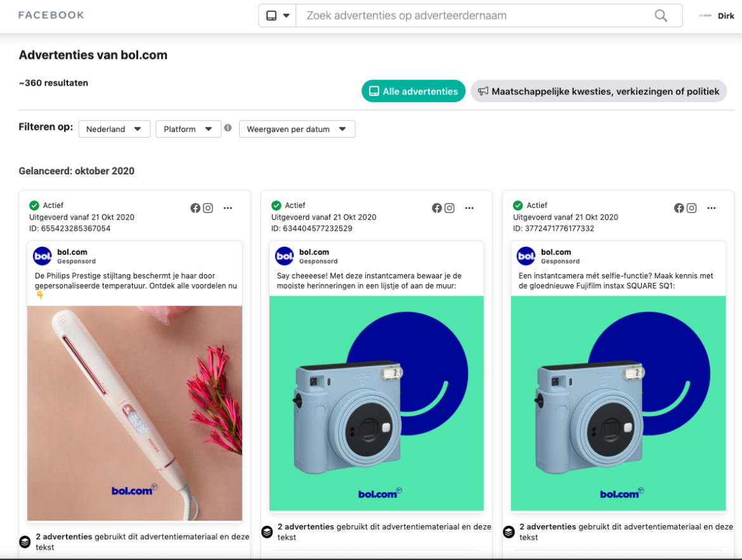Select the Alle advertenties tab
The width and height of the screenshot is (742, 560).
[413, 91]
